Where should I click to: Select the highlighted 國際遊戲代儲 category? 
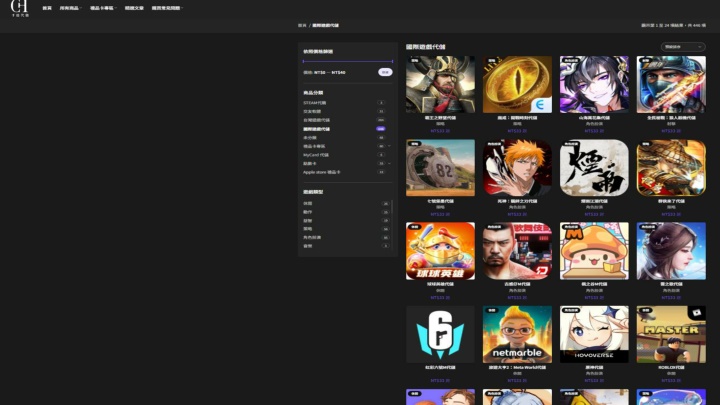coord(316,129)
